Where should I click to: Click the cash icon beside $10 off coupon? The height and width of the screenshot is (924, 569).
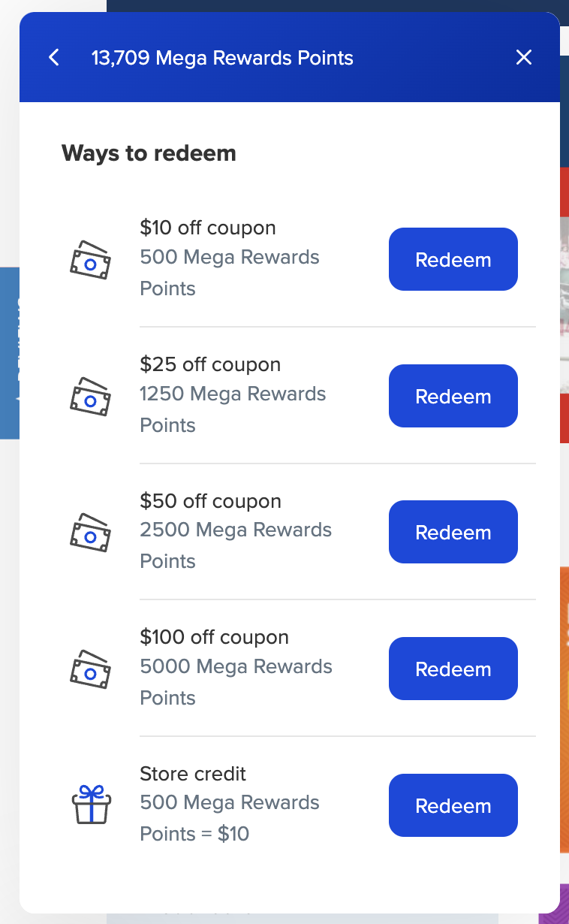[90, 260]
